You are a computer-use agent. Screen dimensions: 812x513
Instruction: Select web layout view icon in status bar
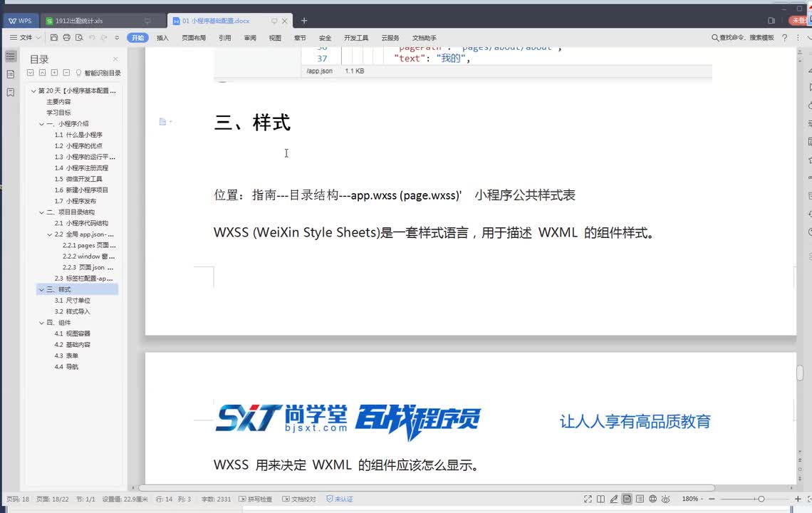tap(652, 499)
